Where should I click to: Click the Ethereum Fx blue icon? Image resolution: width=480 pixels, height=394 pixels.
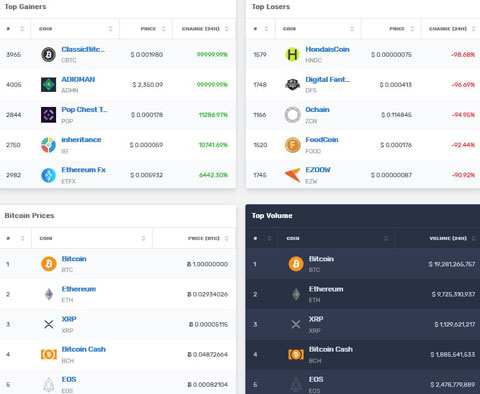pos(48,175)
